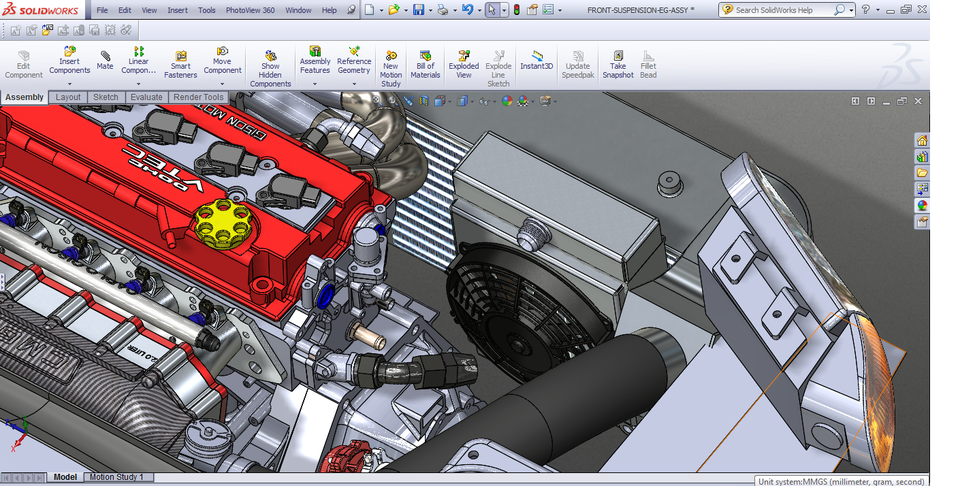Click the Explode Line Sketch tool
The height and width of the screenshot is (486, 960).
click(498, 69)
